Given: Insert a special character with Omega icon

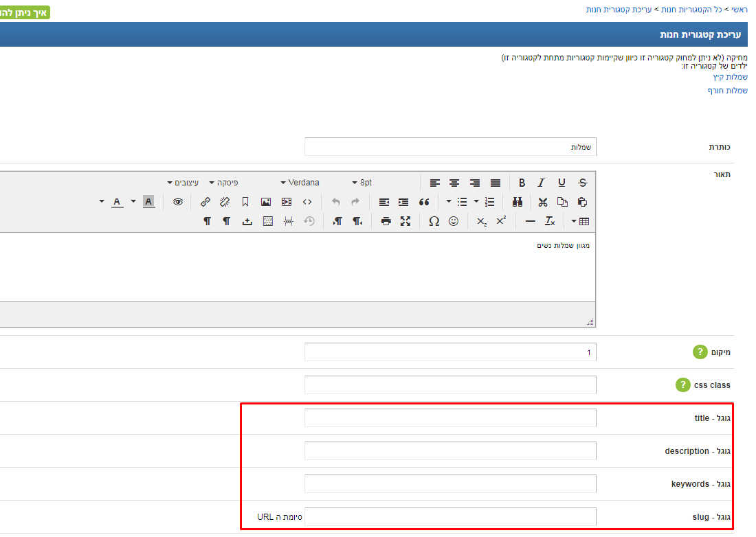Looking at the screenshot, I should pos(434,221).
